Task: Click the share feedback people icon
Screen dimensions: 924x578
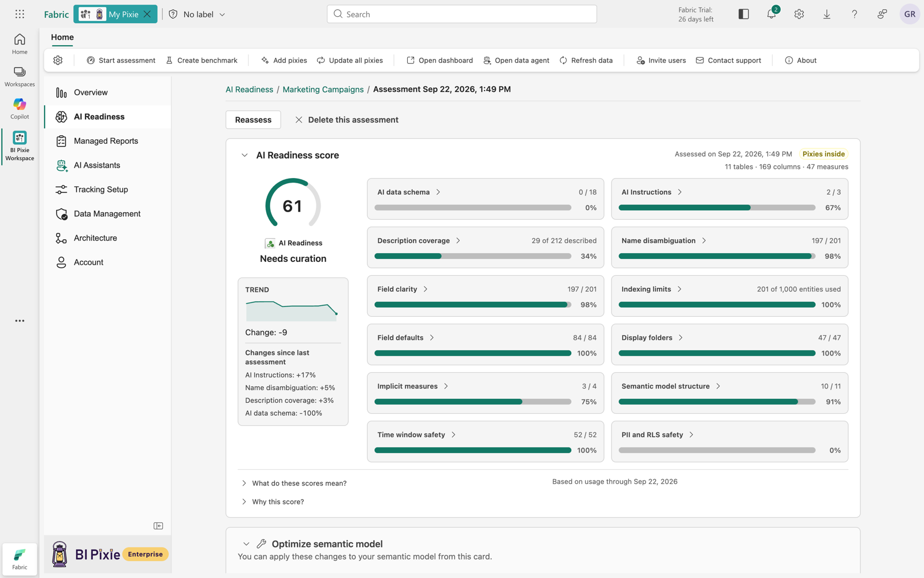Action: (882, 14)
